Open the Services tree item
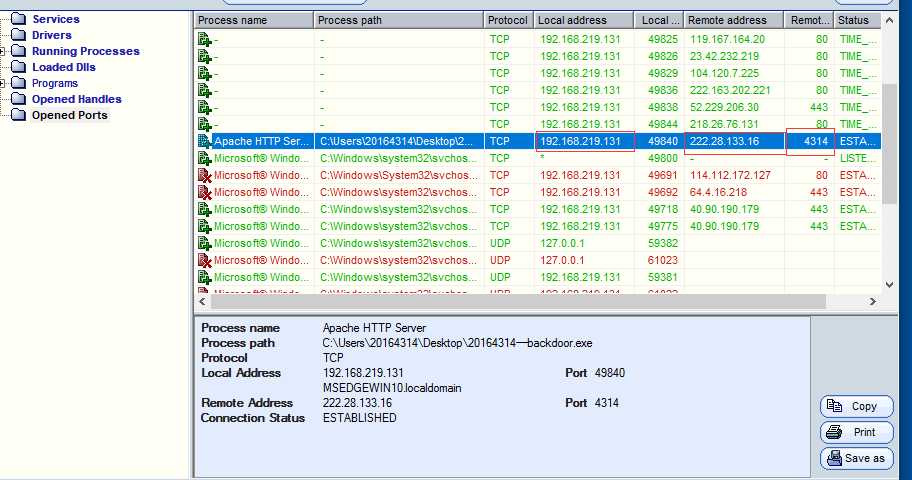 (x=56, y=19)
